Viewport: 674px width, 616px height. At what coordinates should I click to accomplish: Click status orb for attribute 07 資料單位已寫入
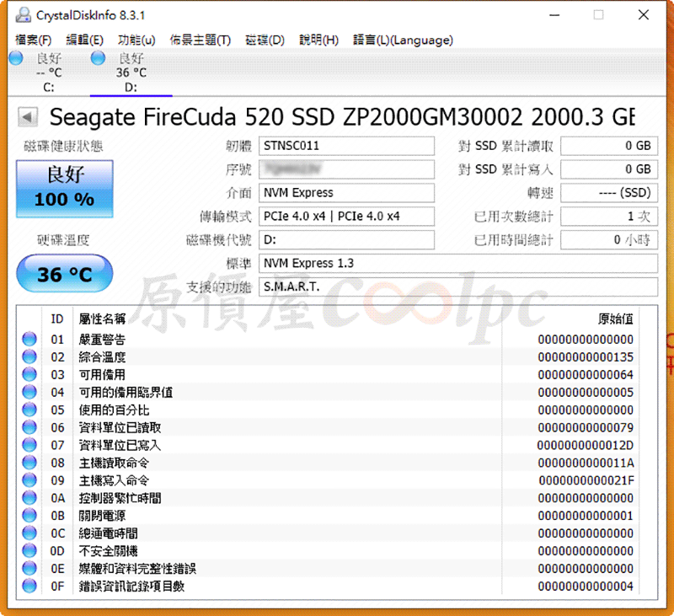[x=29, y=445]
